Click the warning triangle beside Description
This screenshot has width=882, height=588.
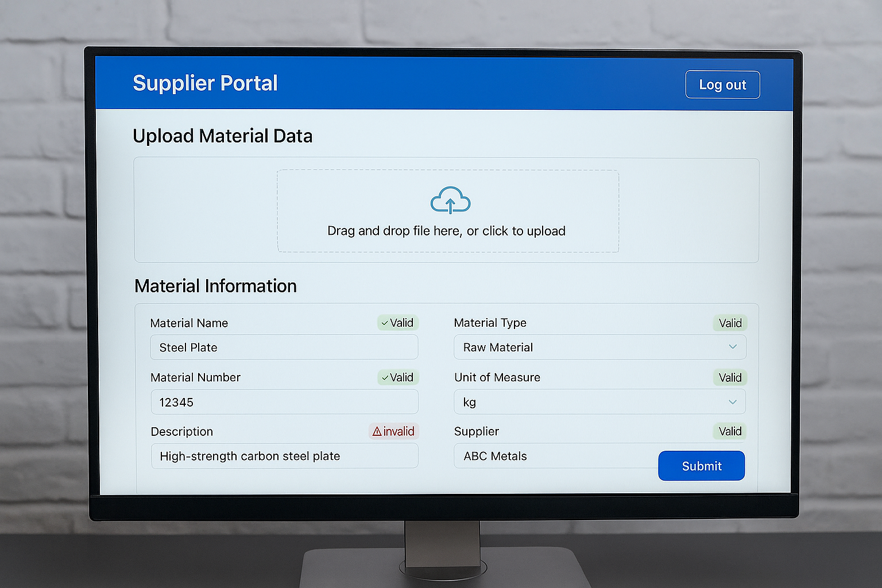(377, 431)
